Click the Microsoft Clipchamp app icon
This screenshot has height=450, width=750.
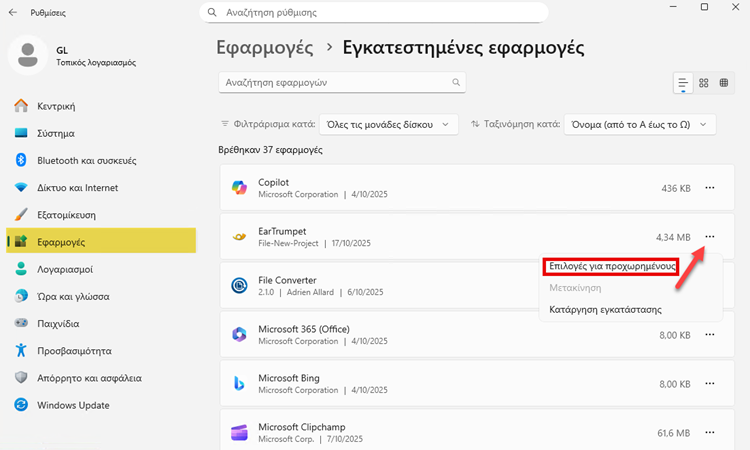[239, 432]
